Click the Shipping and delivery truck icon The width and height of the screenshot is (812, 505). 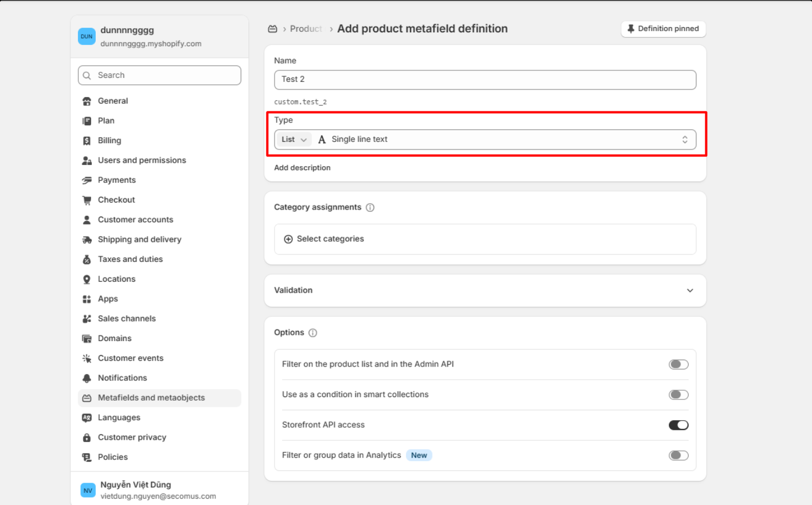(x=87, y=240)
